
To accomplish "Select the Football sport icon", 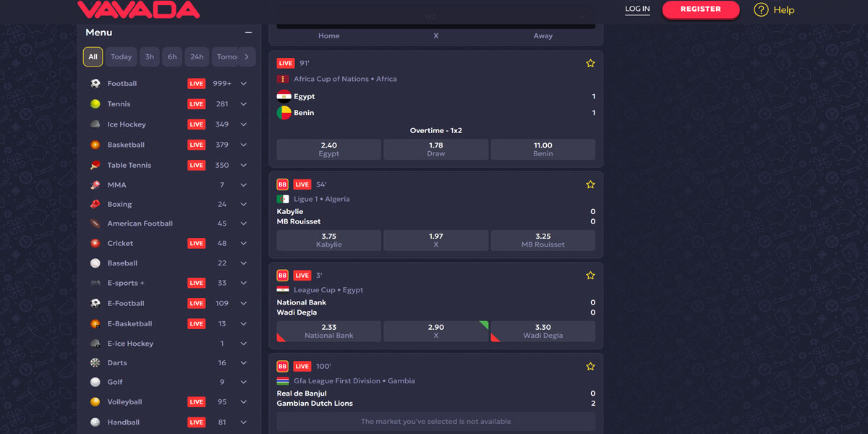I will (x=95, y=83).
